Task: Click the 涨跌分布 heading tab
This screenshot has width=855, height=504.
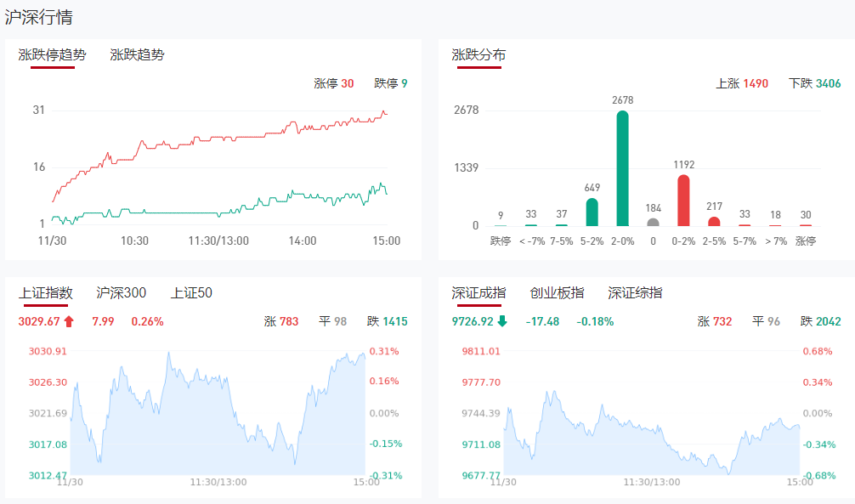Action: (x=478, y=55)
